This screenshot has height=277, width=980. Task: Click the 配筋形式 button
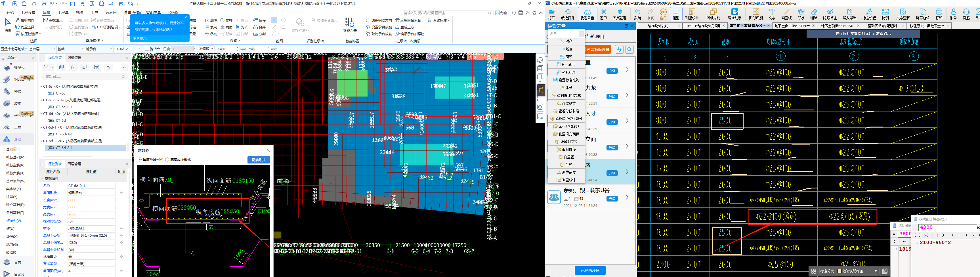click(259, 160)
